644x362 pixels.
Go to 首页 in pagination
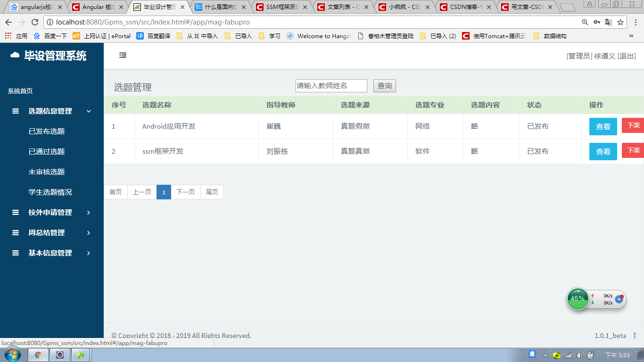pos(116,192)
